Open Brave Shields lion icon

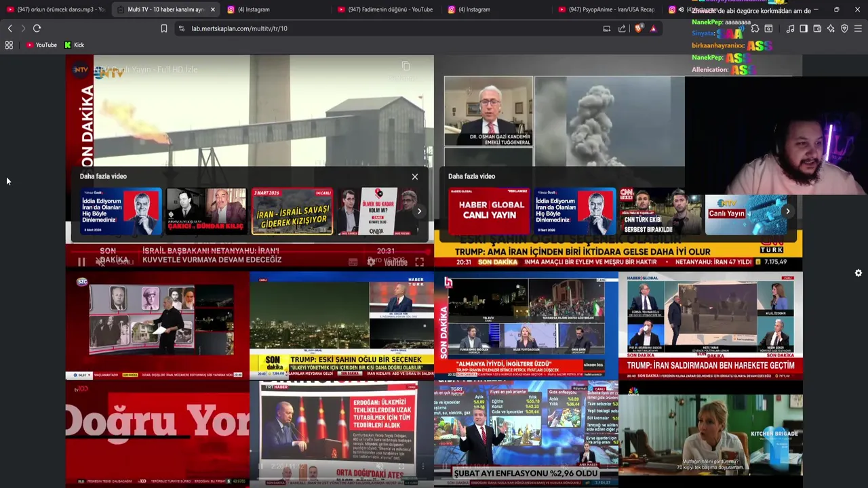(638, 28)
